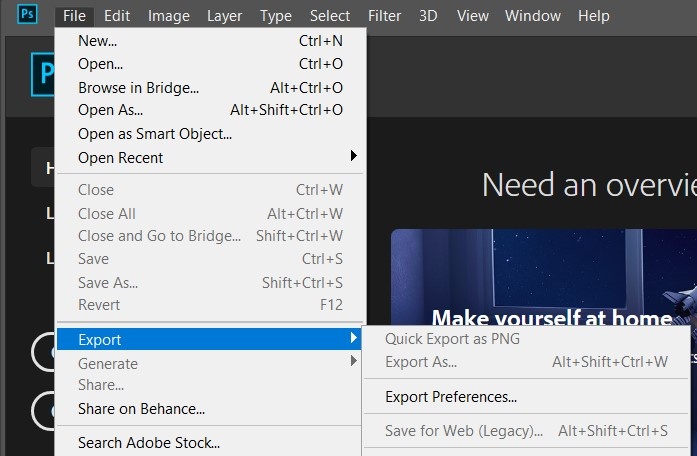Viewport: 697px width, 456px height.
Task: Expand the Export submenu arrow
Action: point(353,339)
